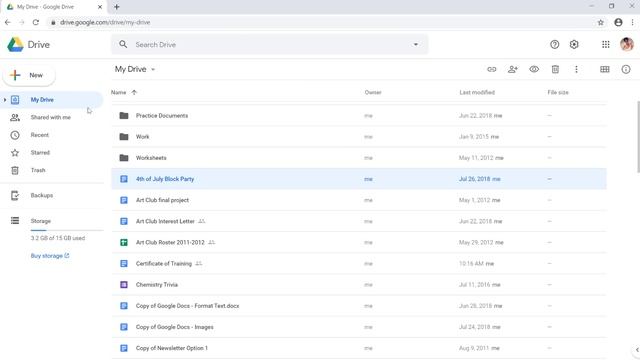The width and height of the screenshot is (640, 360).
Task: Select Copy of Google Docs - Images
Action: pos(358,327)
